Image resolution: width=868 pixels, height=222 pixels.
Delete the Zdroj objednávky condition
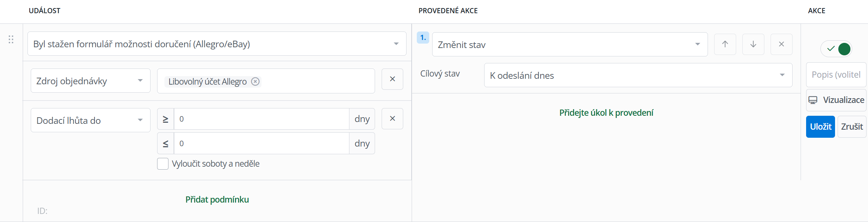click(x=392, y=79)
